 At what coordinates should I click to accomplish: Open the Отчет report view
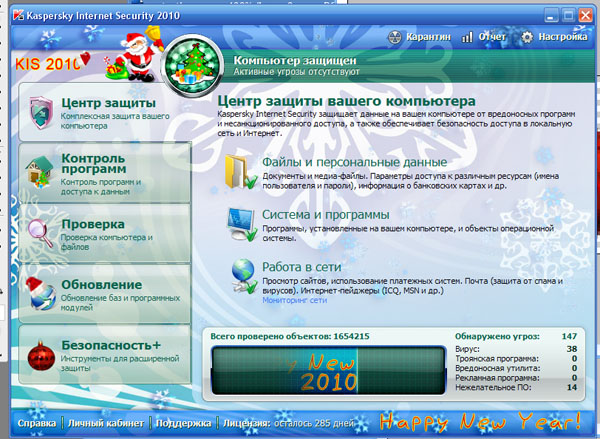tap(484, 37)
